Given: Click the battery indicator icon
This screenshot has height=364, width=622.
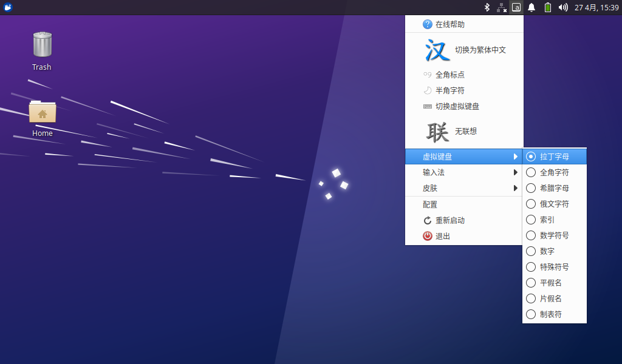Looking at the screenshot, I should coord(547,7).
